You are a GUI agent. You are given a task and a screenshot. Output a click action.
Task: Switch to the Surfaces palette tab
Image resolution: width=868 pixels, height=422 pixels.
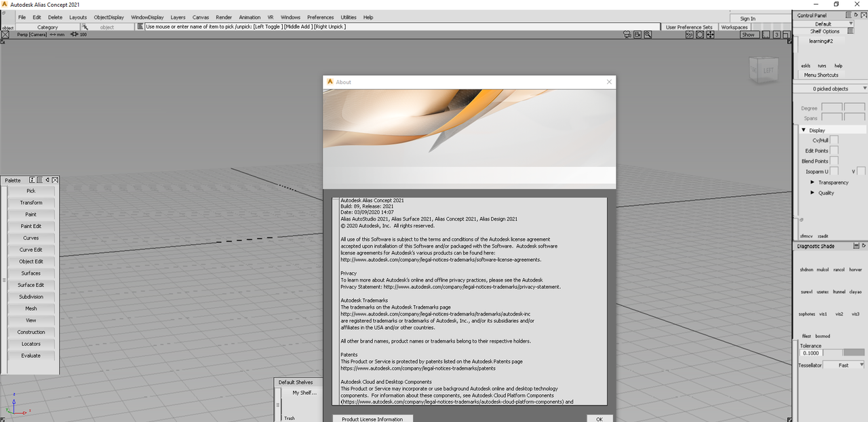tap(31, 273)
